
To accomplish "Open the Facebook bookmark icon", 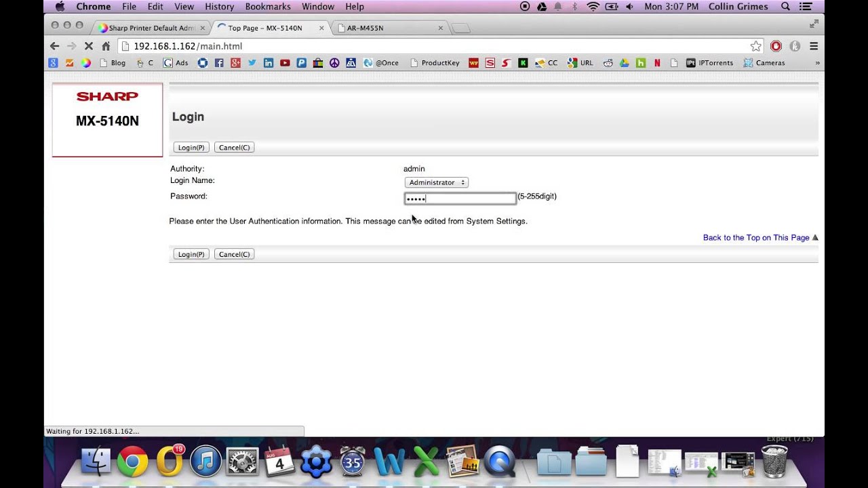I will click(219, 63).
